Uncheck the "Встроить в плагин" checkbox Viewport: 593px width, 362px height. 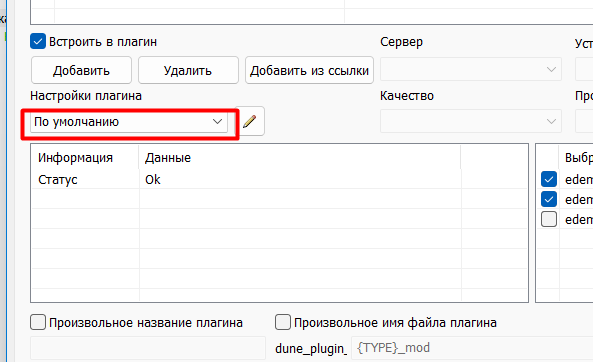[38, 42]
